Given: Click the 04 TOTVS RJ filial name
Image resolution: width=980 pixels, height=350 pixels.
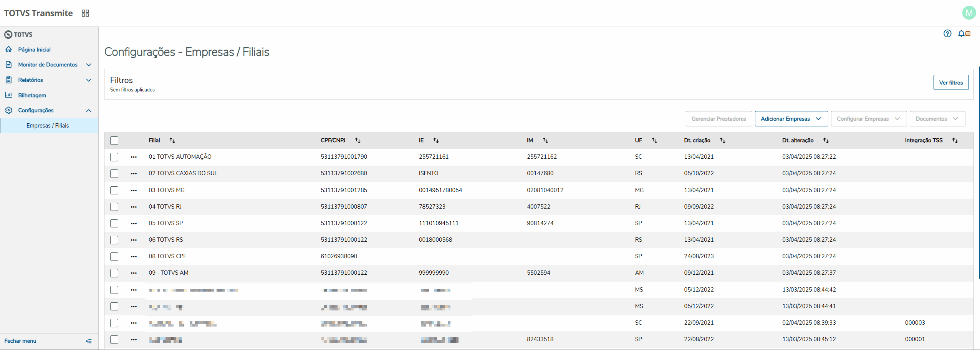Looking at the screenshot, I should pos(165,207).
